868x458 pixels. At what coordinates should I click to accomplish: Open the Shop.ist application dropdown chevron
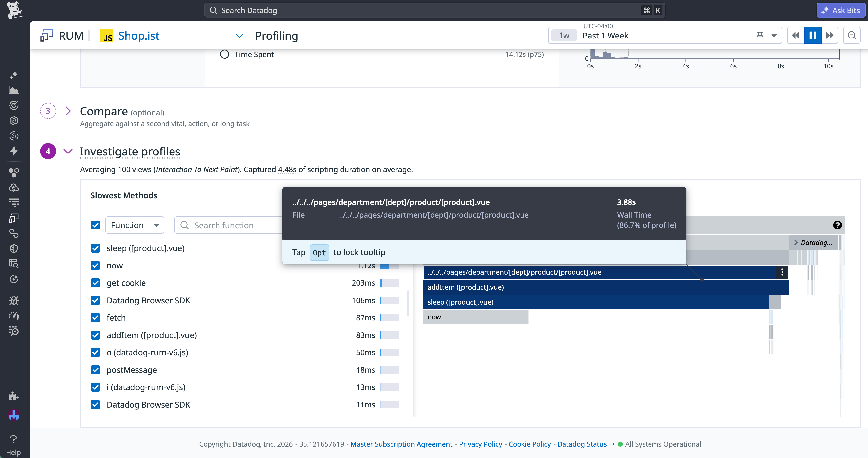[x=239, y=36]
